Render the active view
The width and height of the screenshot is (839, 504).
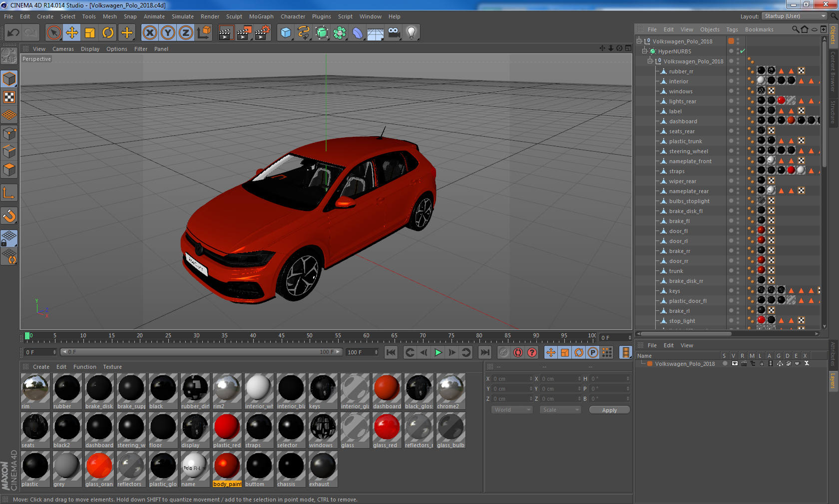coord(226,33)
